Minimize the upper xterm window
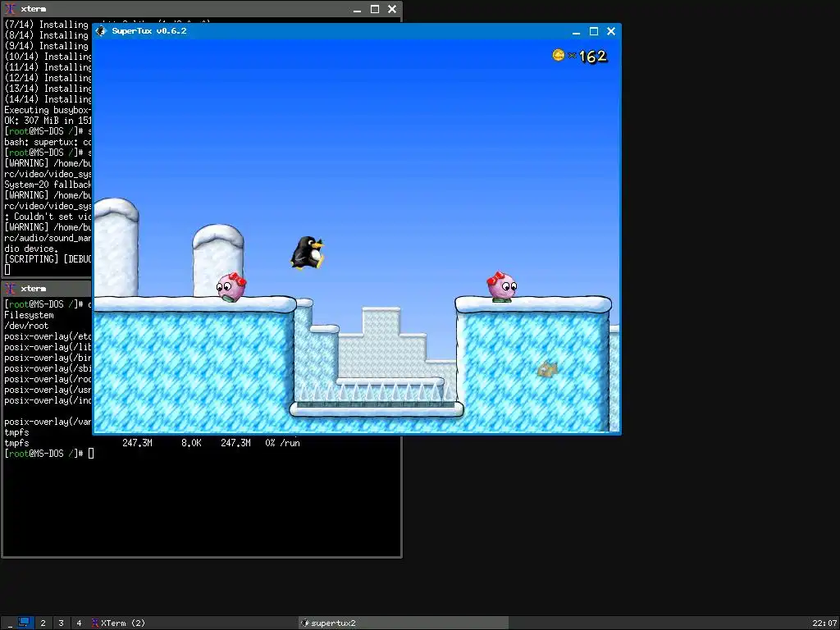Image resolution: width=840 pixels, height=630 pixels. click(358, 10)
